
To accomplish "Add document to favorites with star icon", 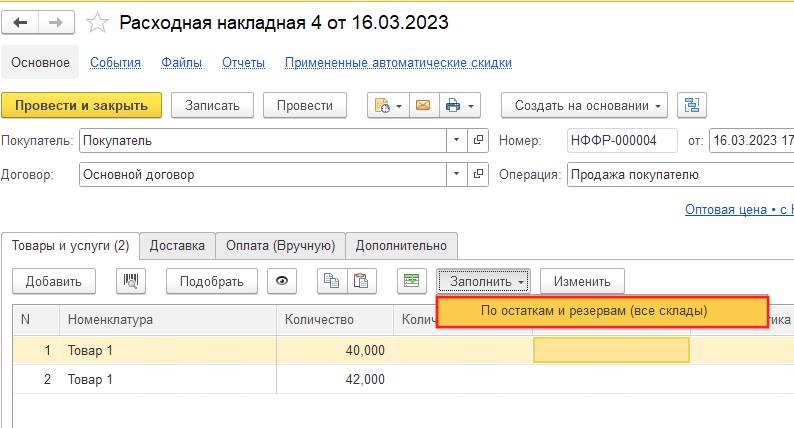I will (97, 23).
